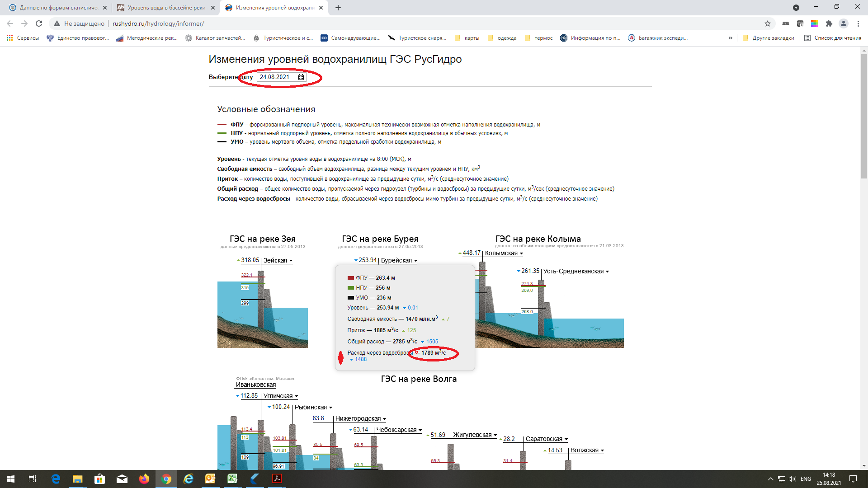Expand the Бурейская station dropdown
Screen dimensions: 868x488
pyautogui.click(x=415, y=261)
